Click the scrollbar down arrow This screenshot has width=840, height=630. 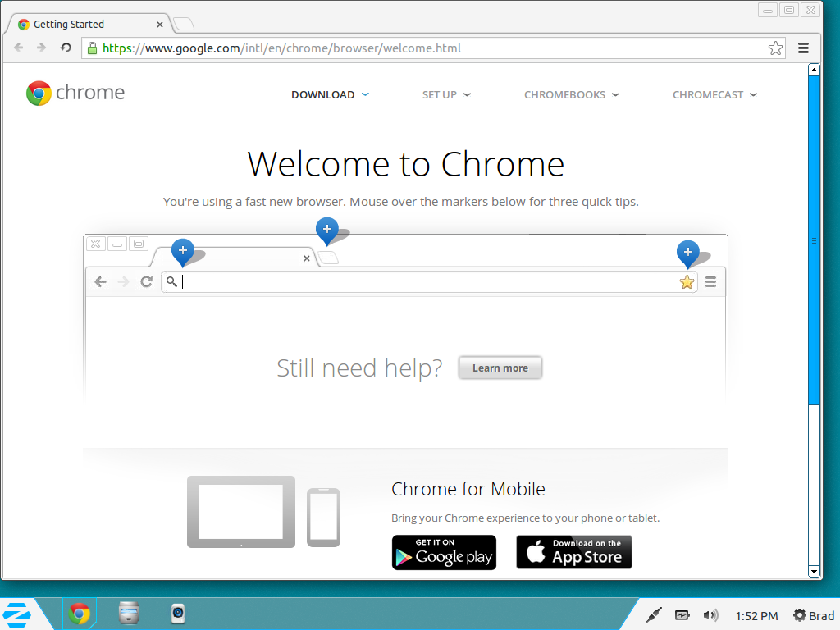point(814,572)
